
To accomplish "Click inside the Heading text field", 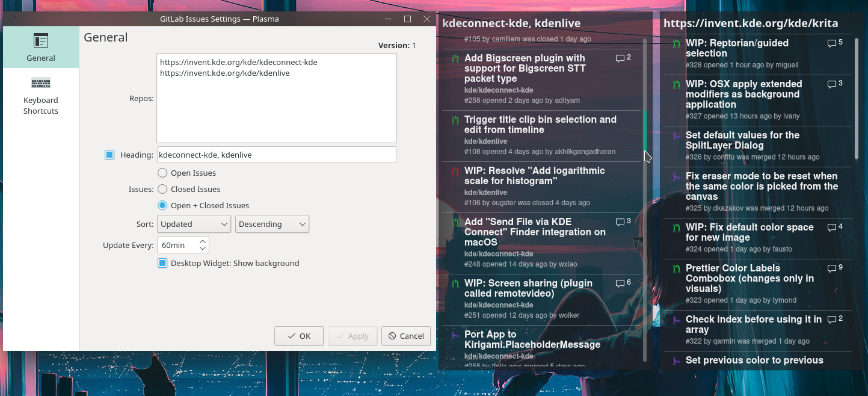I will [276, 155].
